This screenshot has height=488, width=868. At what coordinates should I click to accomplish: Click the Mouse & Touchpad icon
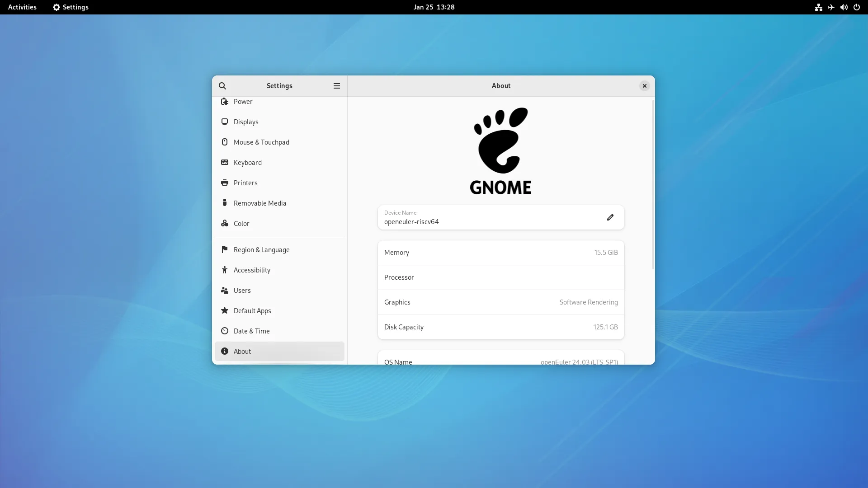(225, 142)
